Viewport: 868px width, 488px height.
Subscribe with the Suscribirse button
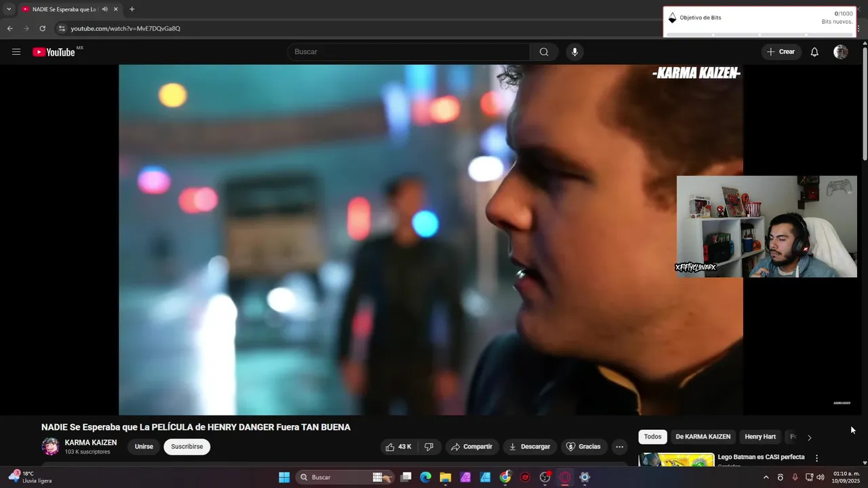[187, 447]
